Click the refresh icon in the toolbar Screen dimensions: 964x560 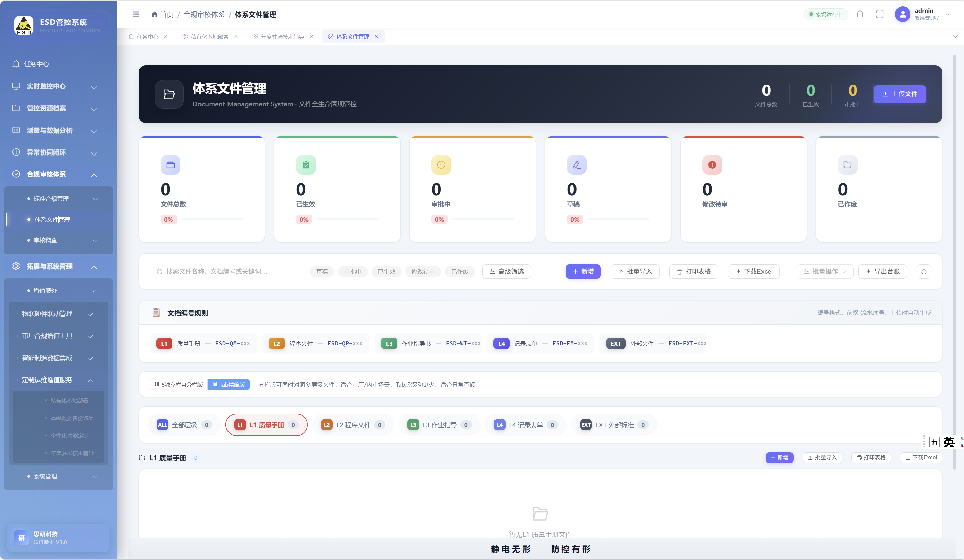923,272
